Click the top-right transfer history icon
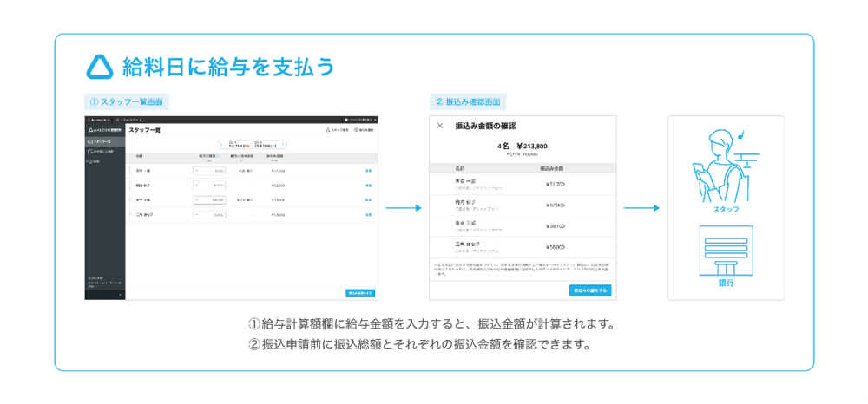 (365, 129)
